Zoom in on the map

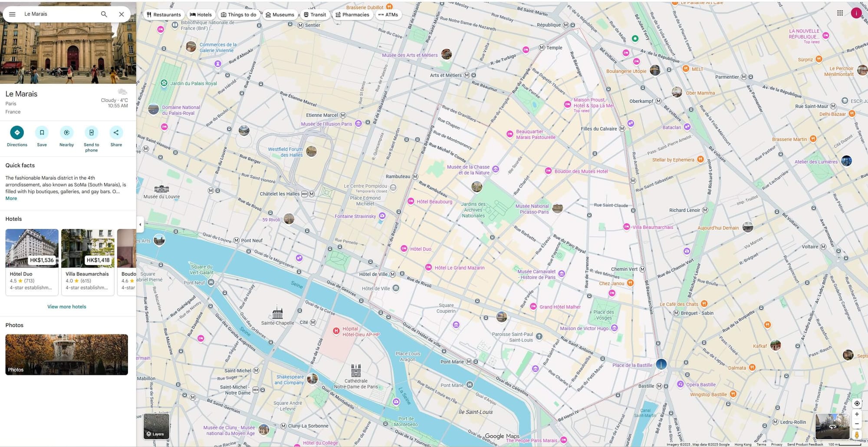[x=856, y=414]
